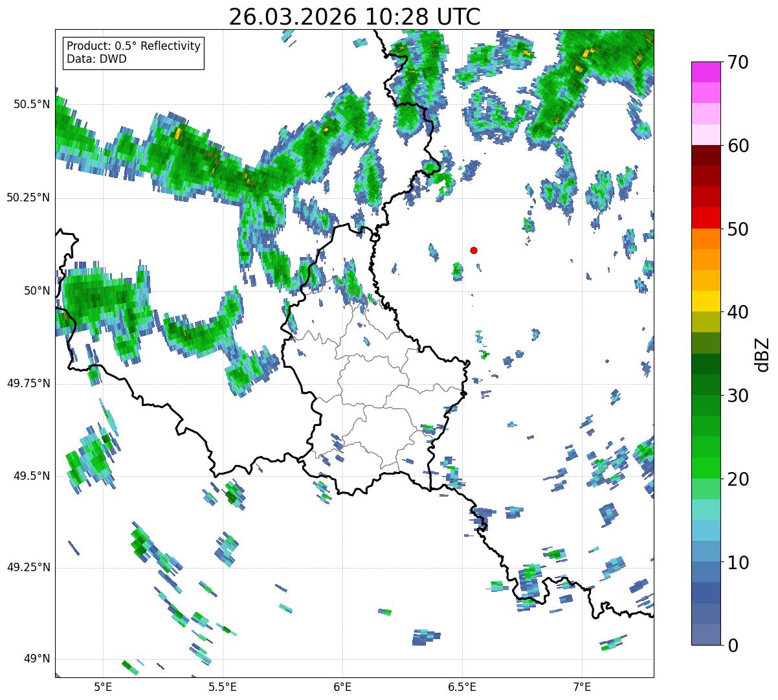Click the Data: DWD text line
This screenshot has width=778, height=700.
[x=97, y=60]
